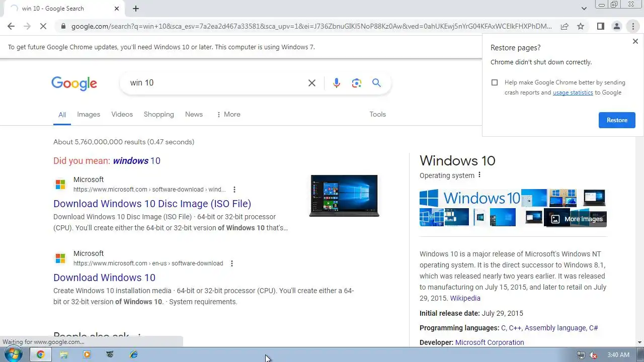Clear the search box with X
The height and width of the screenshot is (362, 644).
(x=312, y=83)
